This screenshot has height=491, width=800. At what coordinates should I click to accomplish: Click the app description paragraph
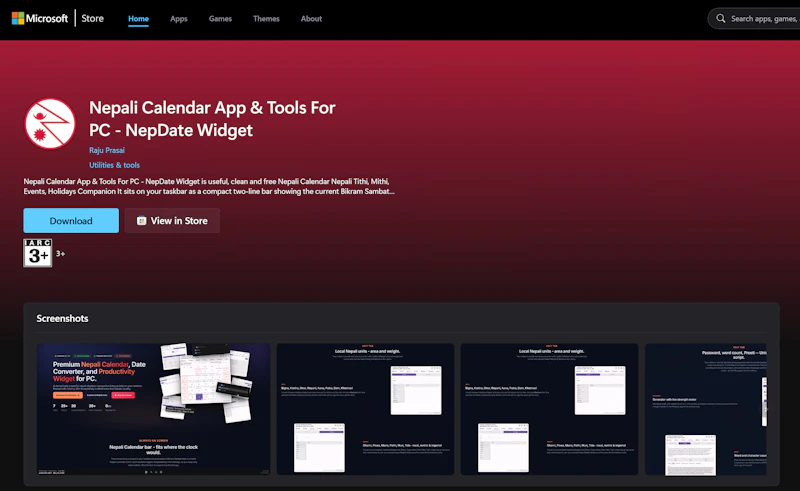click(209, 186)
